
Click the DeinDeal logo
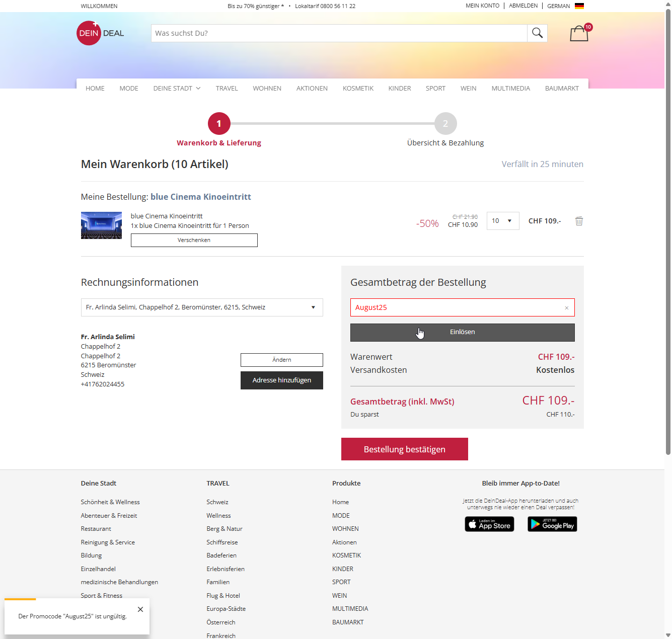[x=100, y=33]
